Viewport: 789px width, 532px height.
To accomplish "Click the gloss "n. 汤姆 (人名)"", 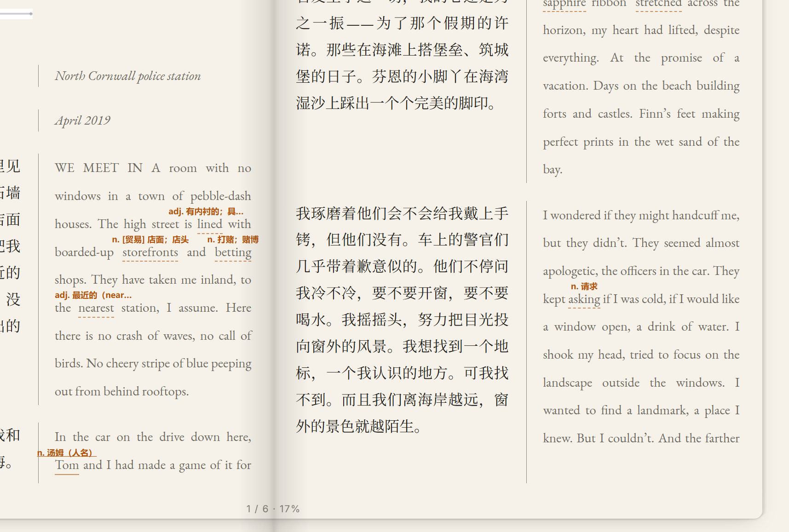I will (x=66, y=452).
